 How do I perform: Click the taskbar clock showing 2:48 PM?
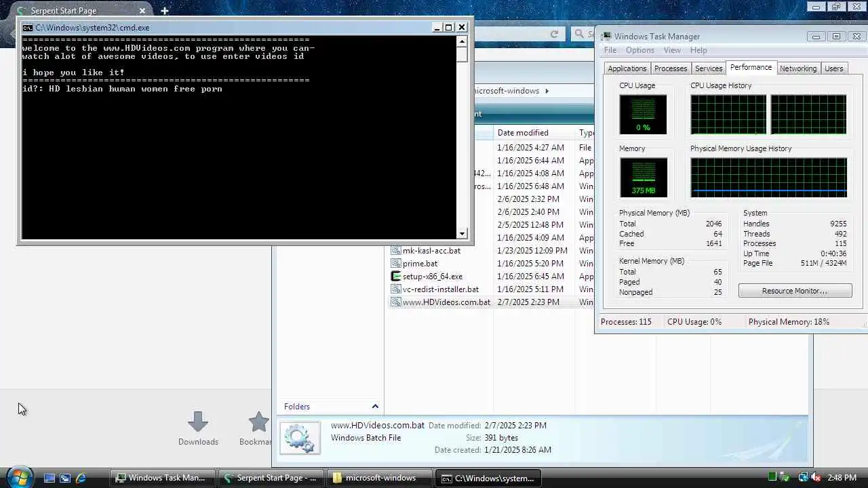click(x=844, y=478)
